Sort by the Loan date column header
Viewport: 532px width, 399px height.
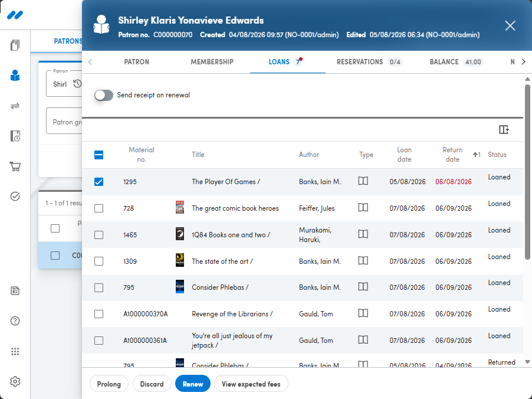(404, 155)
